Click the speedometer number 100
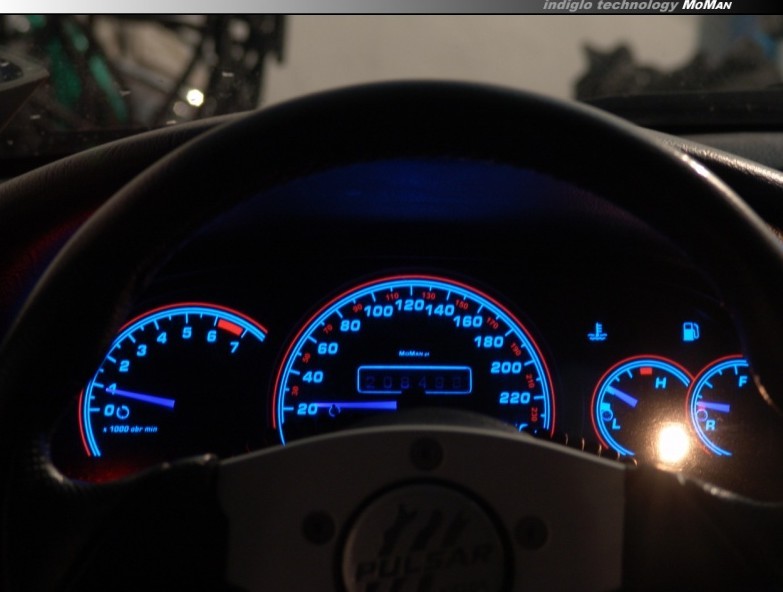 pos(379,311)
